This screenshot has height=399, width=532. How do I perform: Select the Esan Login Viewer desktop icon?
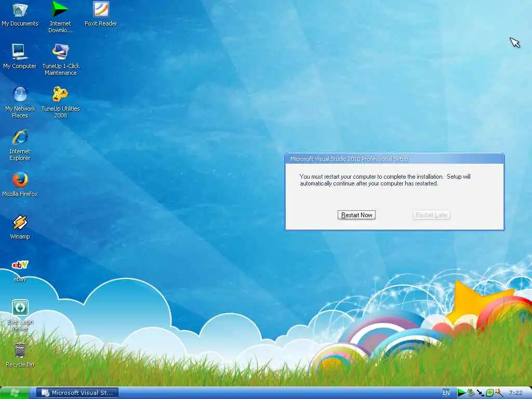pyautogui.click(x=20, y=315)
